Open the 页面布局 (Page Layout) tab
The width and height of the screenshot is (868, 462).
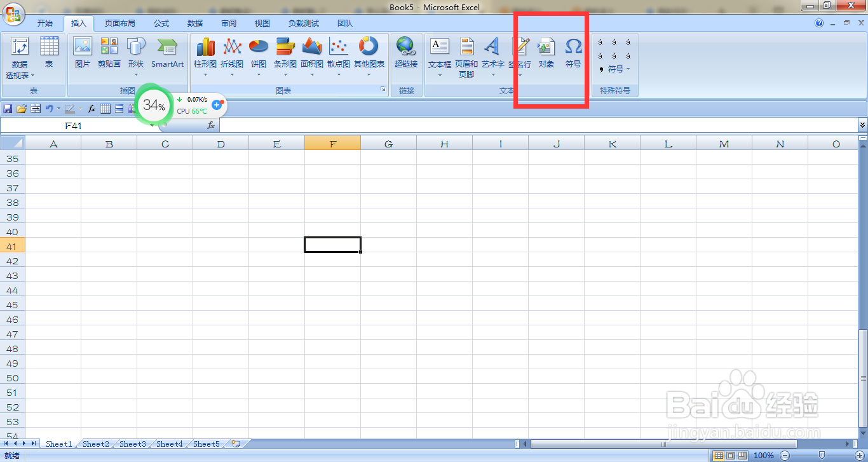[x=120, y=24]
